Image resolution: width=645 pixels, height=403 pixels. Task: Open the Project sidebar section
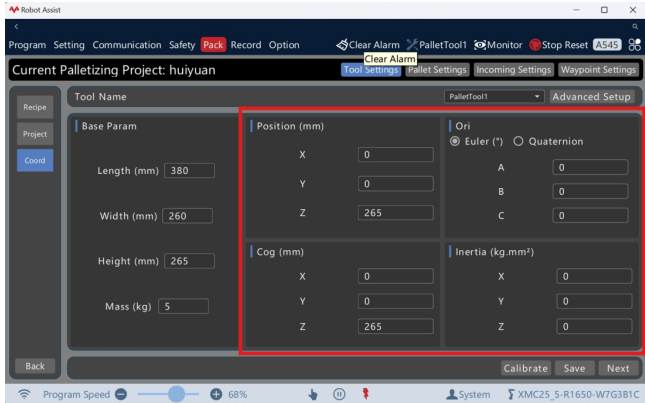[x=35, y=134]
